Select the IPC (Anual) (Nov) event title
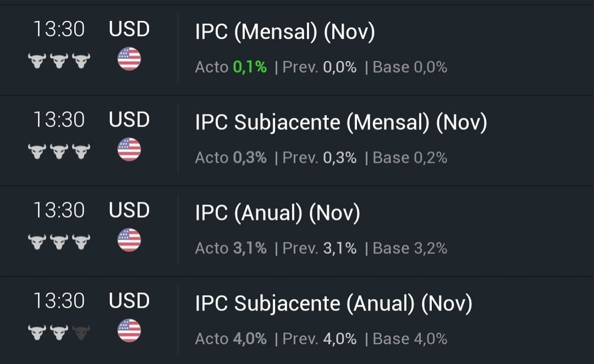The width and height of the screenshot is (594, 364). (x=277, y=213)
